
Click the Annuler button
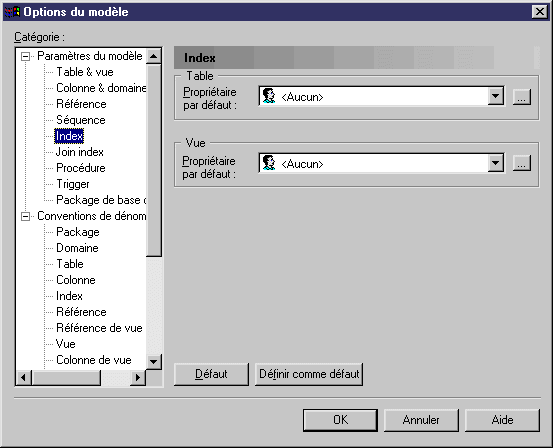[421, 420]
